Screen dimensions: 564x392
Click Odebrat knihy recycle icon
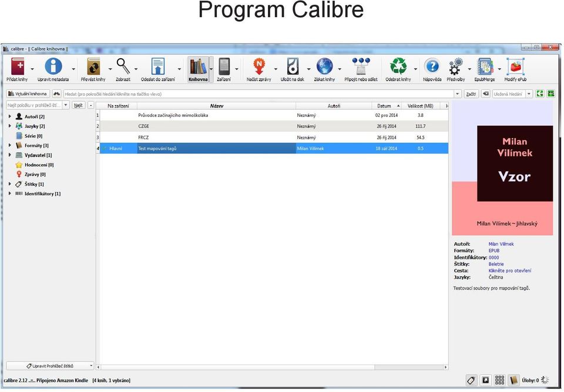[x=398, y=66]
